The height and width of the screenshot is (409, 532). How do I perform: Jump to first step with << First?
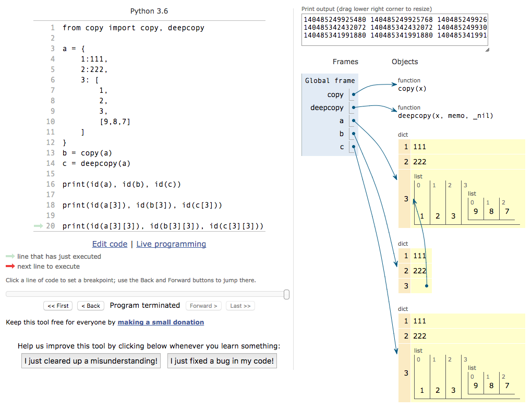tap(58, 306)
